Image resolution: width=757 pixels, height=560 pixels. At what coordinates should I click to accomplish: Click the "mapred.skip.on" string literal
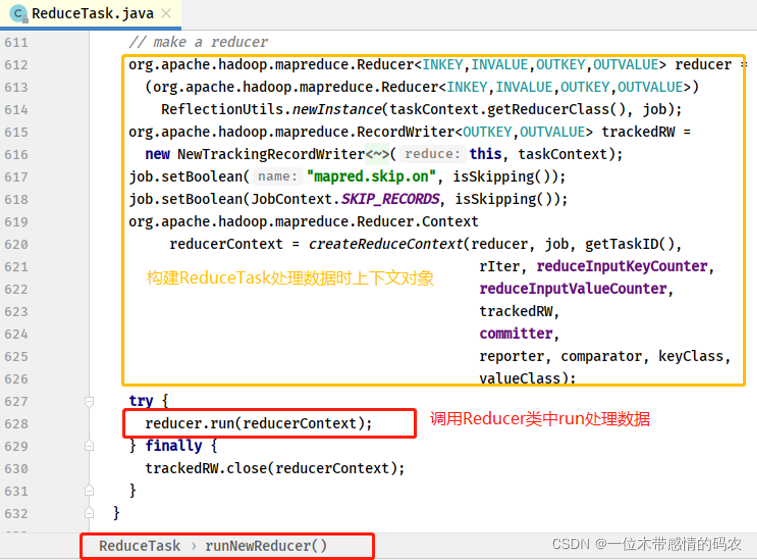(365, 176)
